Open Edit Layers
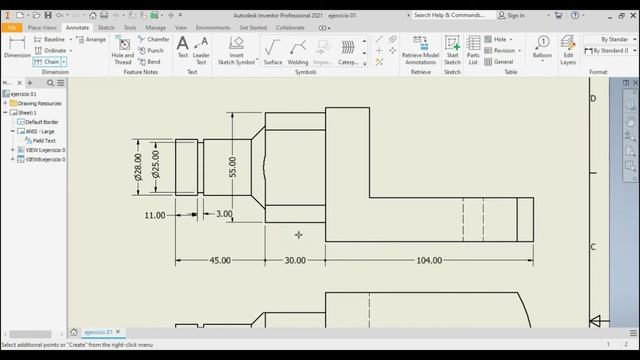This screenshot has width=640, height=360. pos(568,50)
